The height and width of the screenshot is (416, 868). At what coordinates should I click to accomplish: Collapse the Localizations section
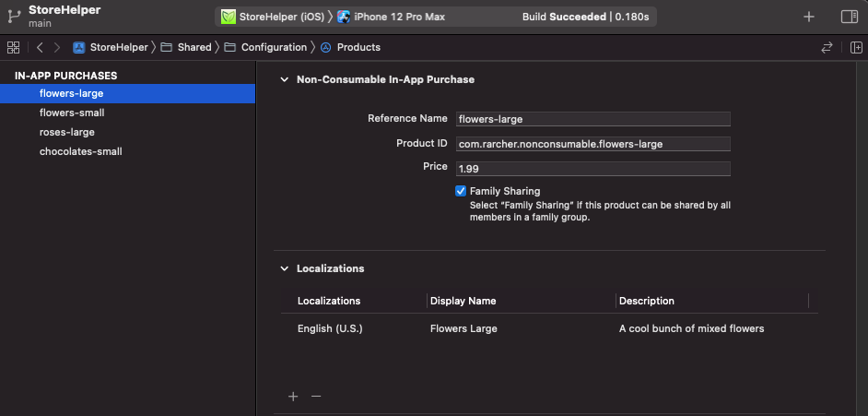pos(284,268)
